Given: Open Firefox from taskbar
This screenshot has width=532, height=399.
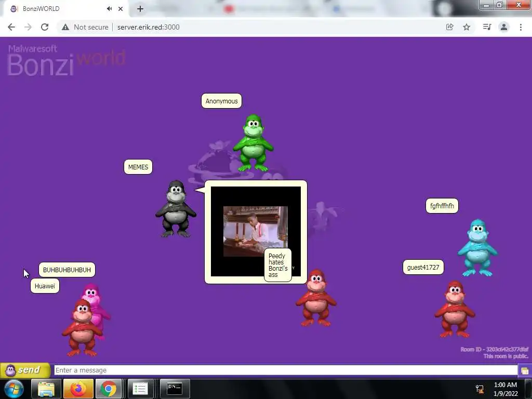Looking at the screenshot, I should pos(78,389).
